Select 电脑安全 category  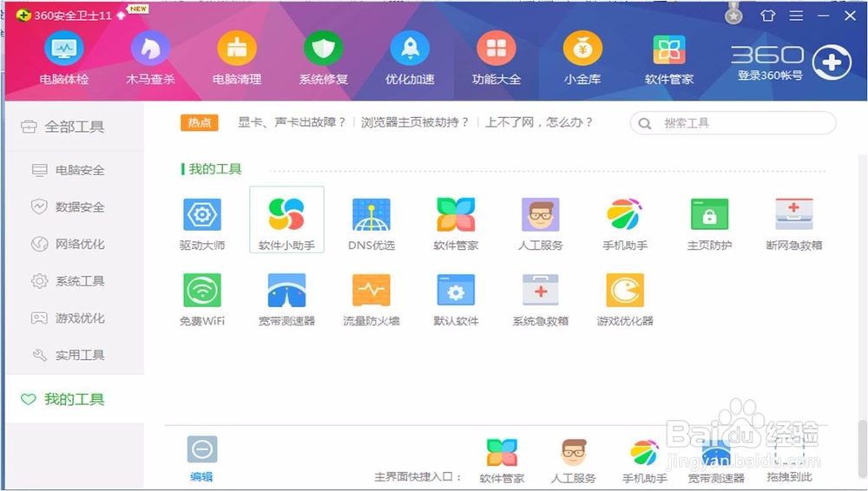tap(74, 170)
